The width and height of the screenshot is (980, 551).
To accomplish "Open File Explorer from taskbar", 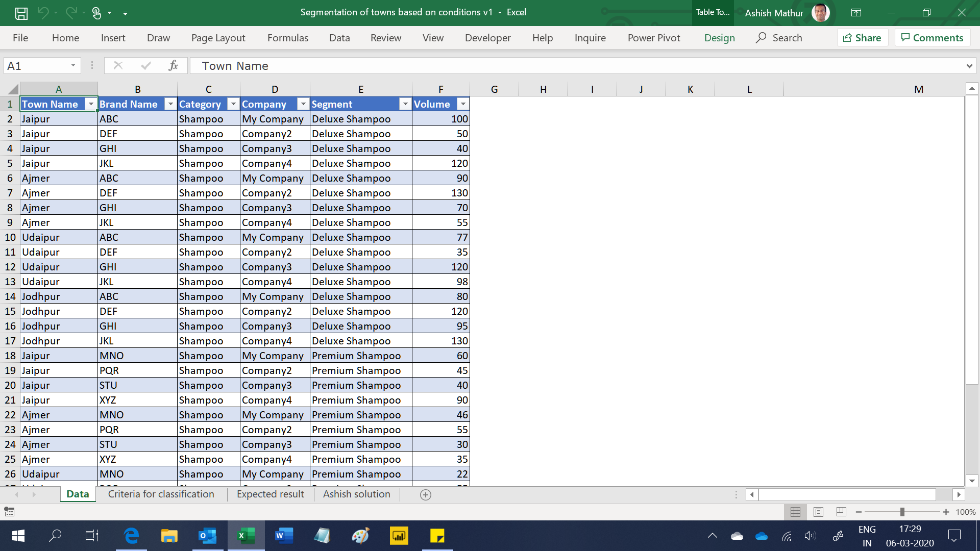I will [x=169, y=536].
